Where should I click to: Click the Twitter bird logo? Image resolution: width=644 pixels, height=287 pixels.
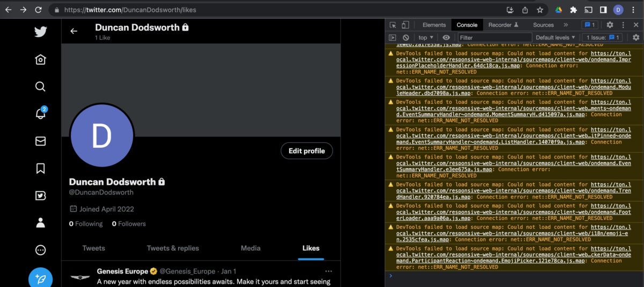pyautogui.click(x=41, y=32)
